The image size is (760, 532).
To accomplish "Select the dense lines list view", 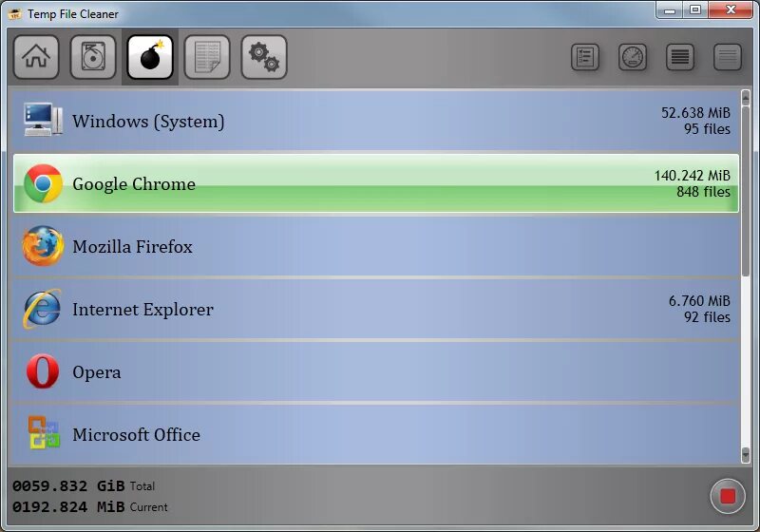I will coord(680,57).
